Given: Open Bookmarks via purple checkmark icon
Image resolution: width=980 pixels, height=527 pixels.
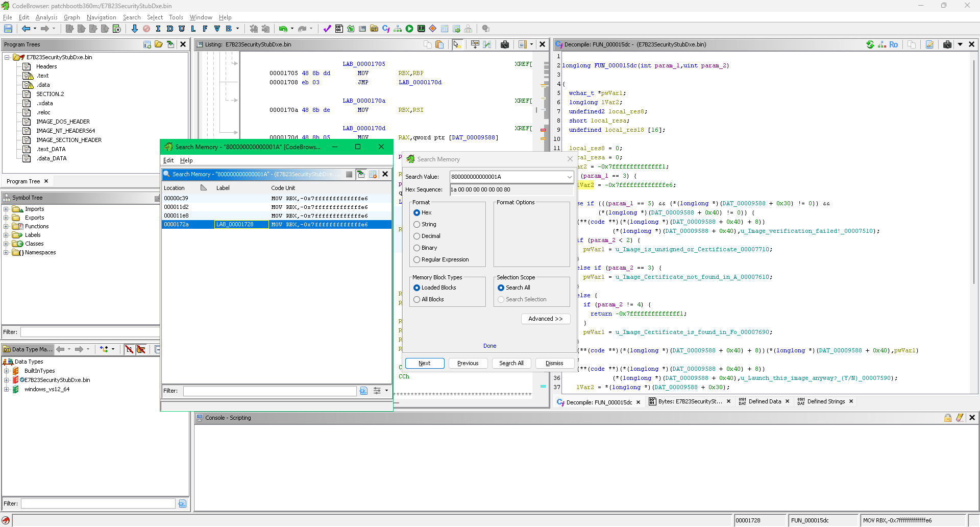Looking at the screenshot, I should 327,29.
